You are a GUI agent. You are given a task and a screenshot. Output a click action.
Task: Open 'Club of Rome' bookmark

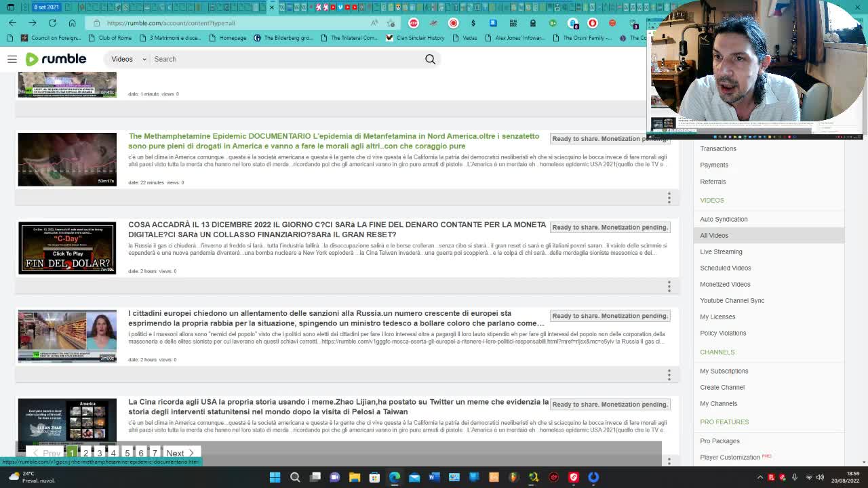tap(109, 38)
